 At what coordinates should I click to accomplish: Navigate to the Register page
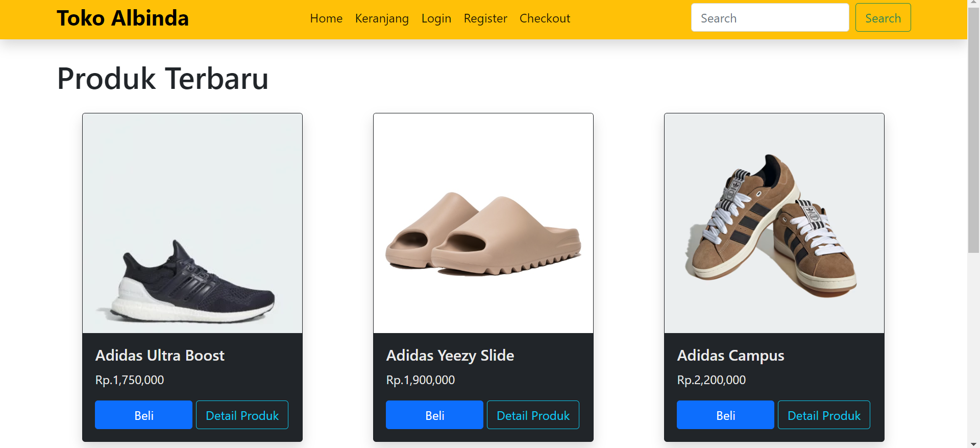click(x=485, y=18)
